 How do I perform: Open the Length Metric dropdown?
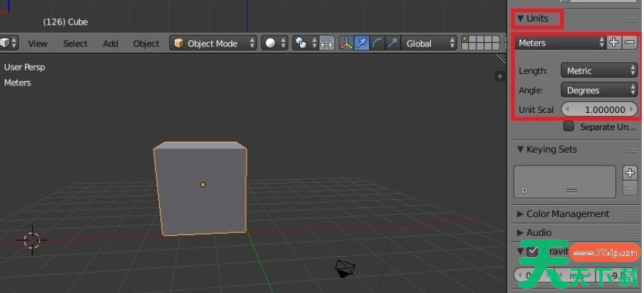[x=599, y=71]
